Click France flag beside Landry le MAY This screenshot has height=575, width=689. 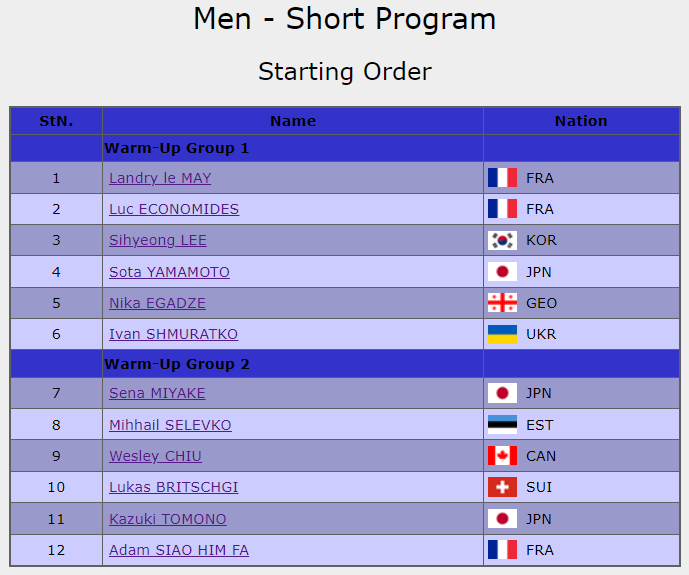pyautogui.click(x=502, y=178)
